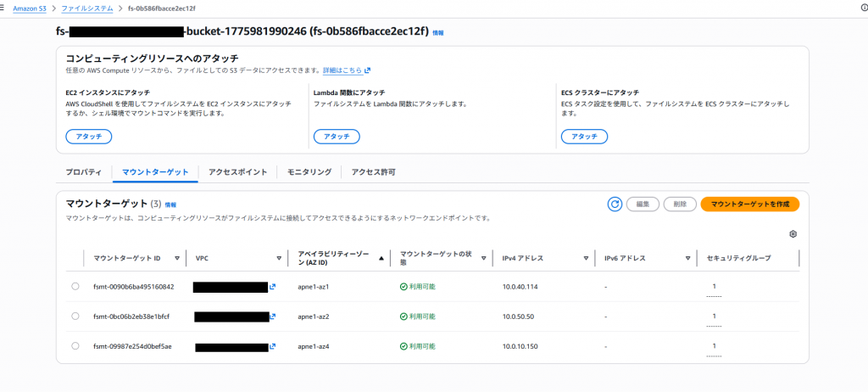Switch to the アクセスポイント tab
The image size is (868, 392).
237,172
